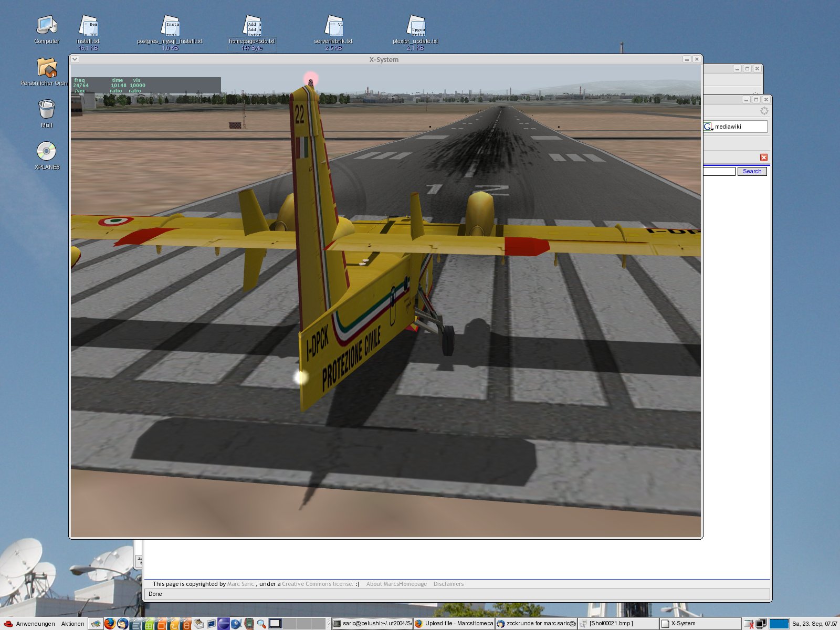The height and width of the screenshot is (630, 840).
Task: Follow the Creative Commons license link
Action: (x=318, y=583)
